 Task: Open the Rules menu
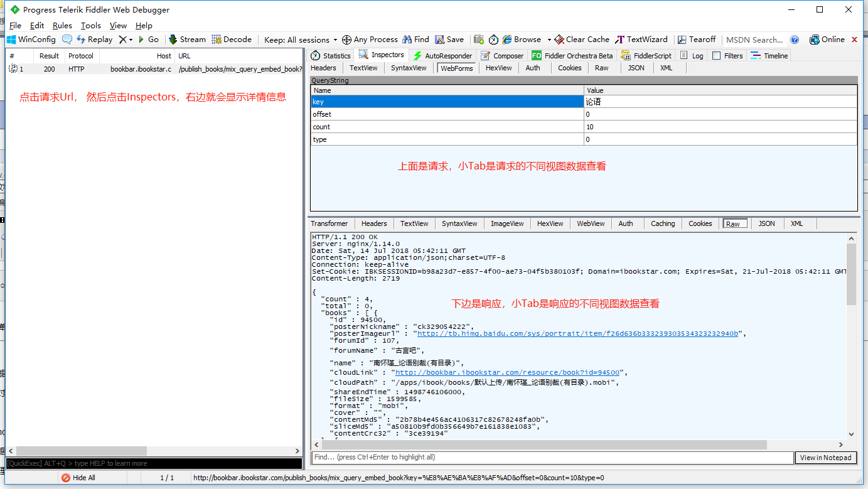click(x=62, y=26)
